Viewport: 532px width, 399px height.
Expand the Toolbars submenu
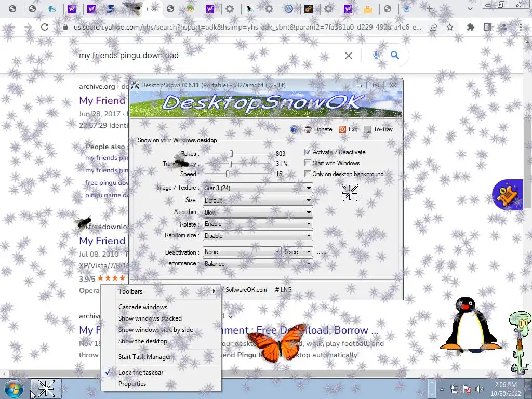[161, 291]
